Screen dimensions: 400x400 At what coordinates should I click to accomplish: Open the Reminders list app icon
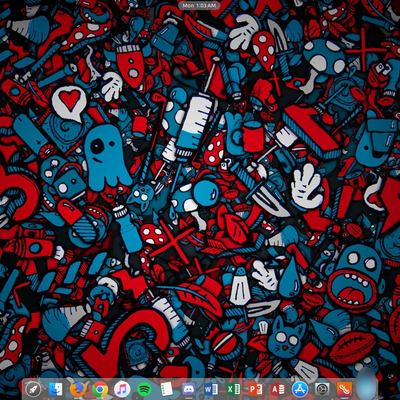(166, 389)
